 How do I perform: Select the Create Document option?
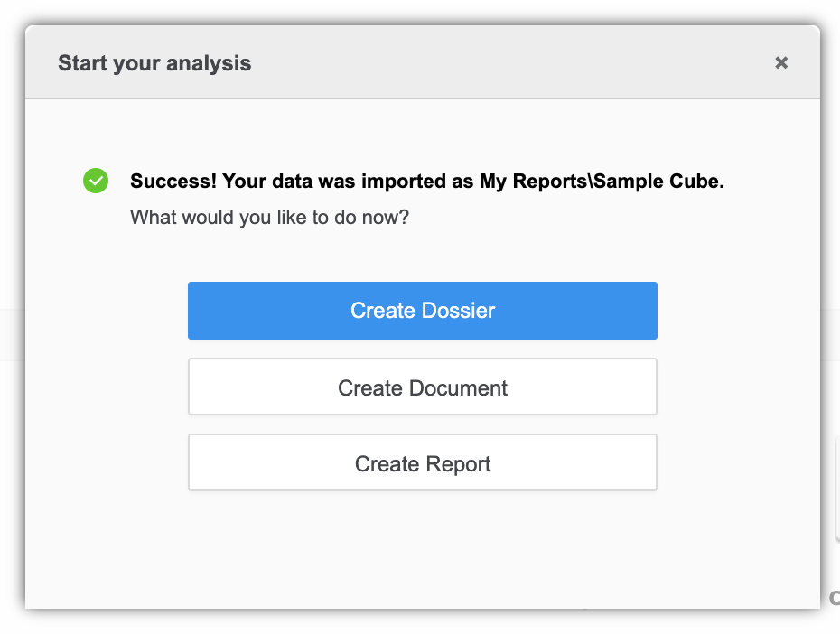[x=422, y=387]
